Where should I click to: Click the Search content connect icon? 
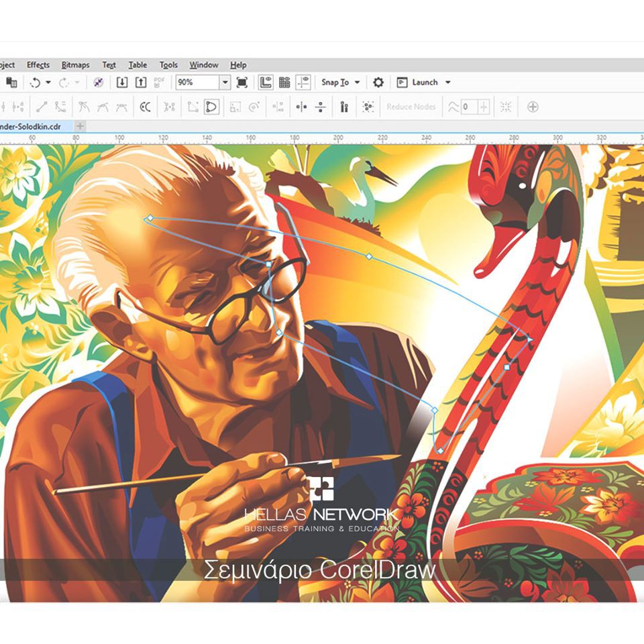pos(98,83)
